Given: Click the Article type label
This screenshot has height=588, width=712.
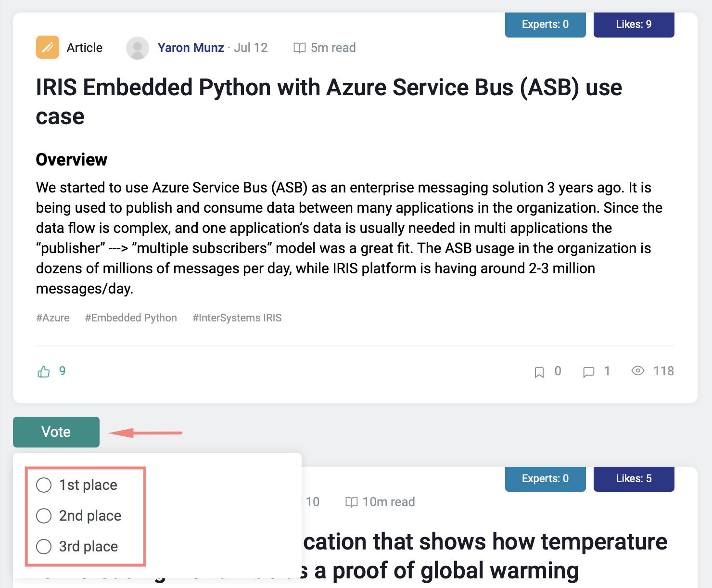Looking at the screenshot, I should pyautogui.click(x=85, y=48).
